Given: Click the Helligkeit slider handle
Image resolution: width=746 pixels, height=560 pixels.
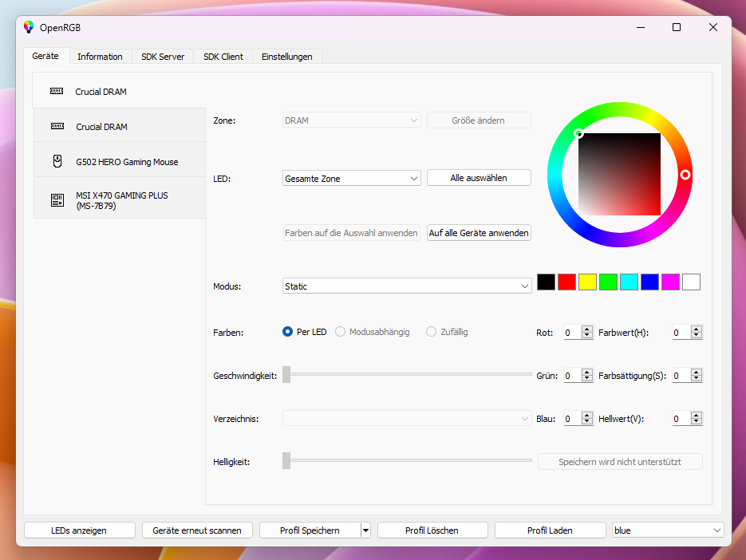Looking at the screenshot, I should (286, 460).
